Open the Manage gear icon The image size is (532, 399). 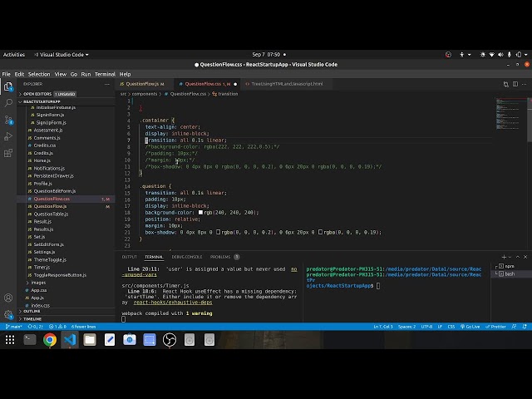tap(8, 314)
